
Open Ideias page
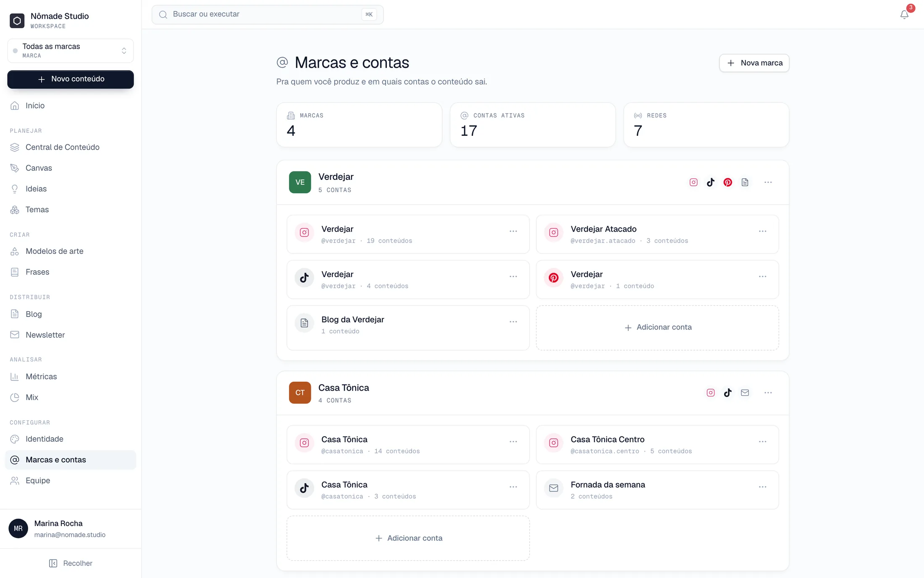click(x=71, y=189)
